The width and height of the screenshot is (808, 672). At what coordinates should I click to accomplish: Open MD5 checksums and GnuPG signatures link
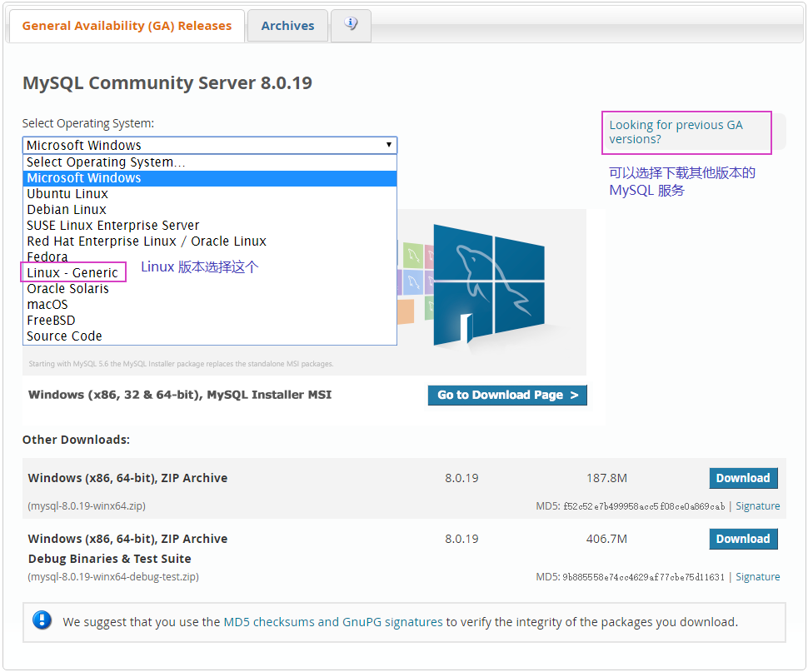pos(333,622)
